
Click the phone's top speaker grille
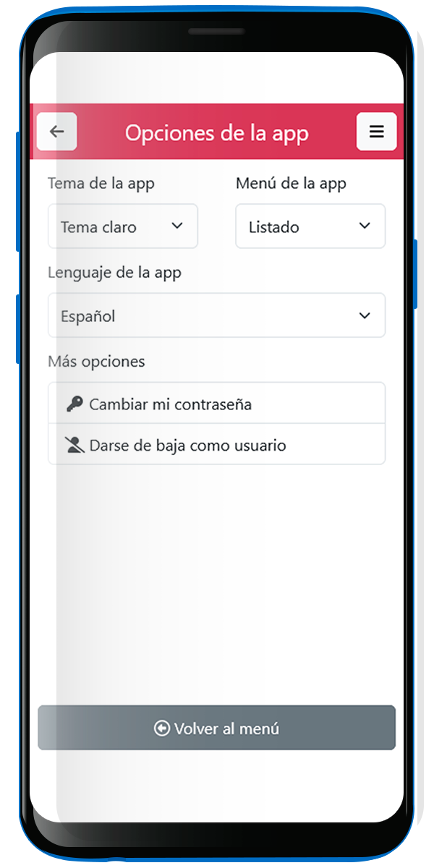point(216,32)
